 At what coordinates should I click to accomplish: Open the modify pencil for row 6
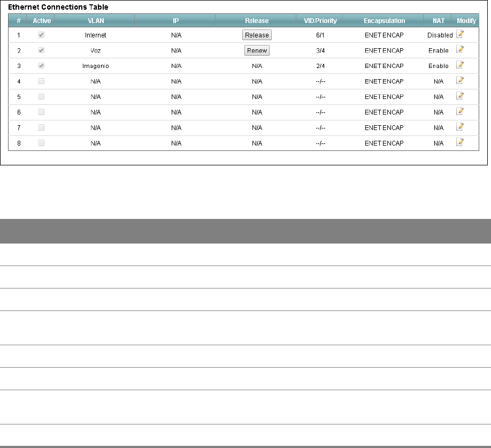point(459,111)
